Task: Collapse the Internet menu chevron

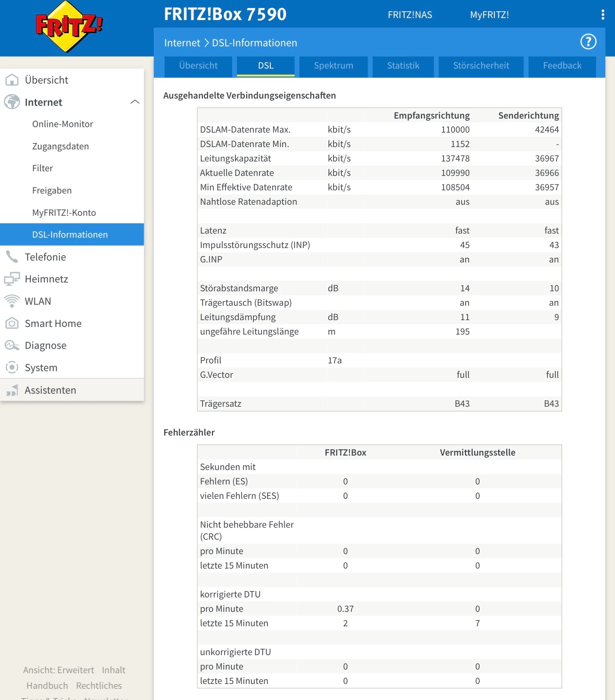Action: pyautogui.click(x=135, y=102)
